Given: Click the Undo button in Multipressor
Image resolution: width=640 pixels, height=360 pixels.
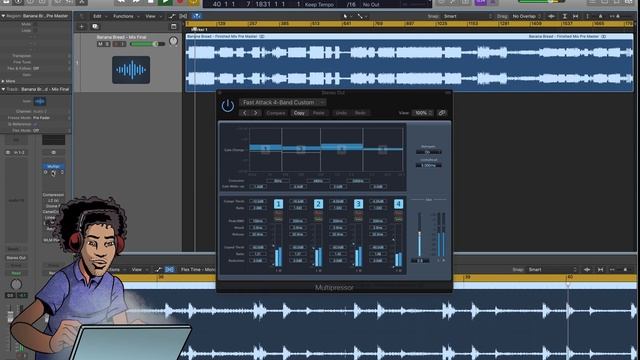Looking at the screenshot, I should 341,113.
